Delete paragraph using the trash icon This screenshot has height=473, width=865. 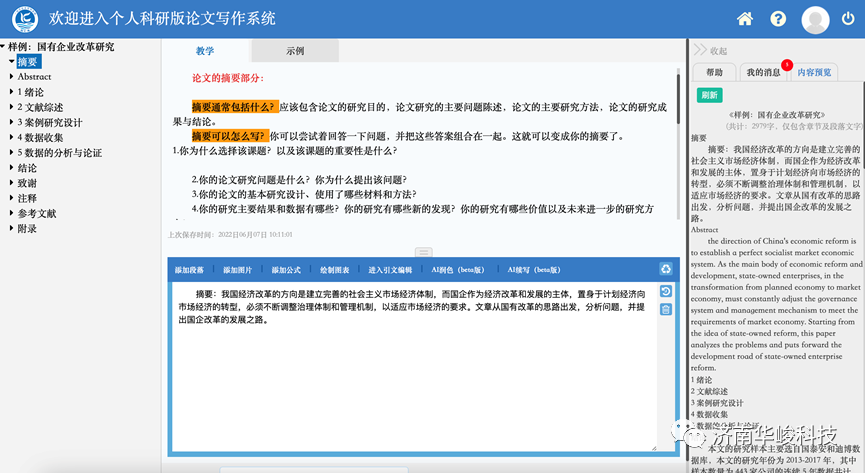coord(666,309)
